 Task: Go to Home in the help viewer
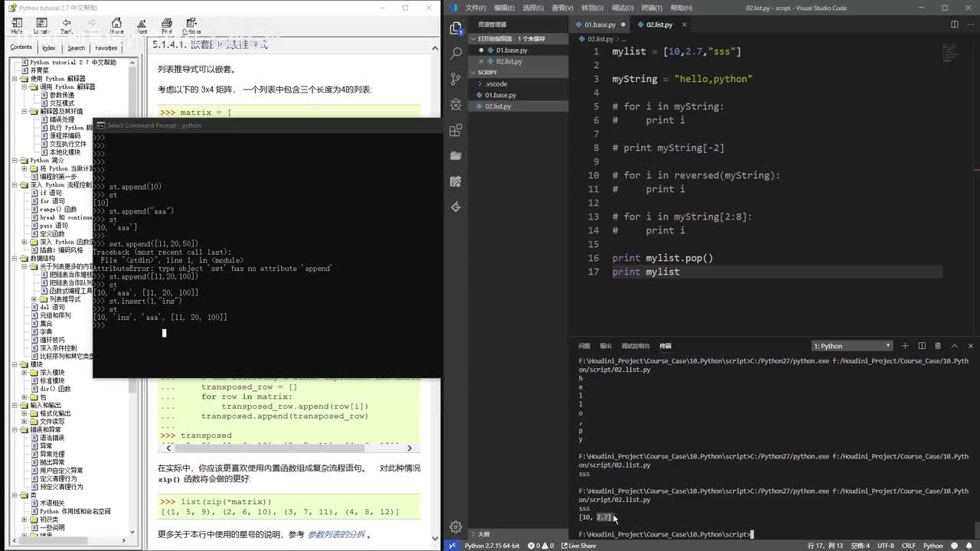tap(116, 26)
